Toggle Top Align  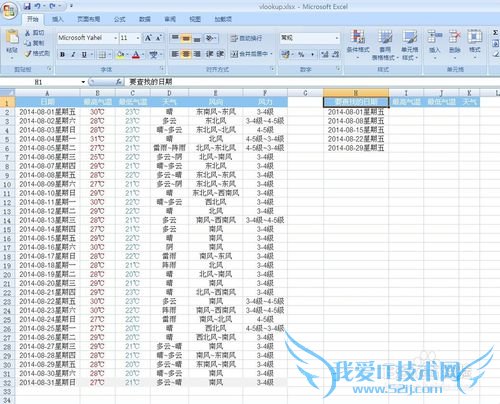pyautogui.click(x=175, y=38)
